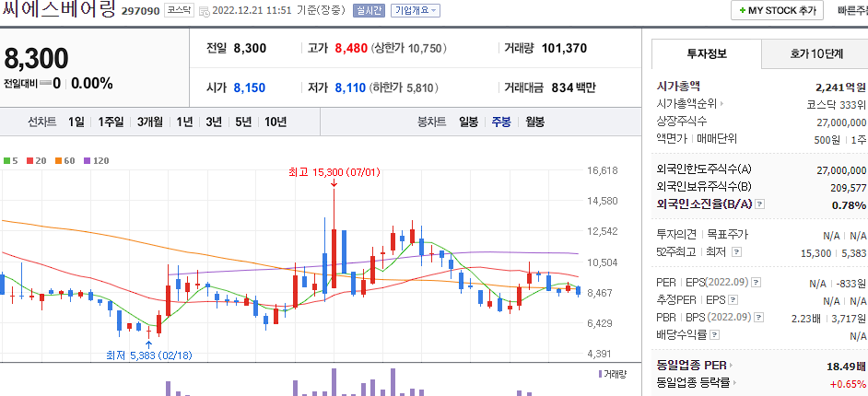The height and width of the screenshot is (396, 868).
Task: Click the current price 8,300
Action: pos(37,59)
